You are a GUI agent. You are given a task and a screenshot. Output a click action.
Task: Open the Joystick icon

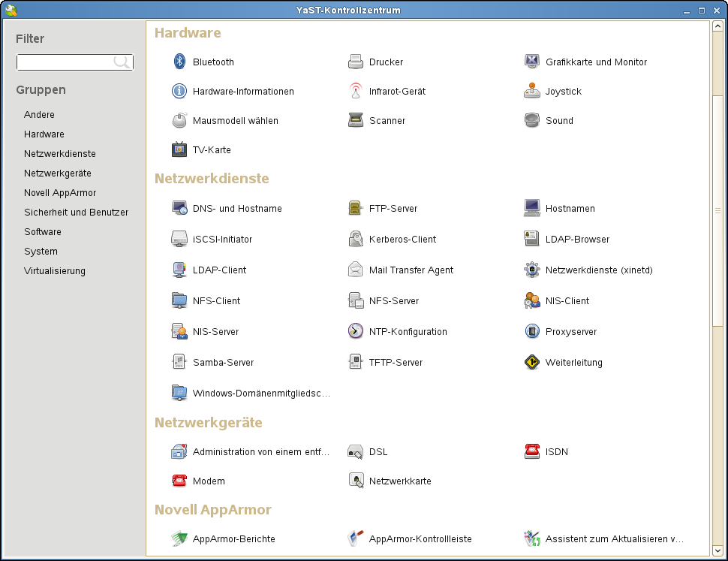click(x=532, y=91)
